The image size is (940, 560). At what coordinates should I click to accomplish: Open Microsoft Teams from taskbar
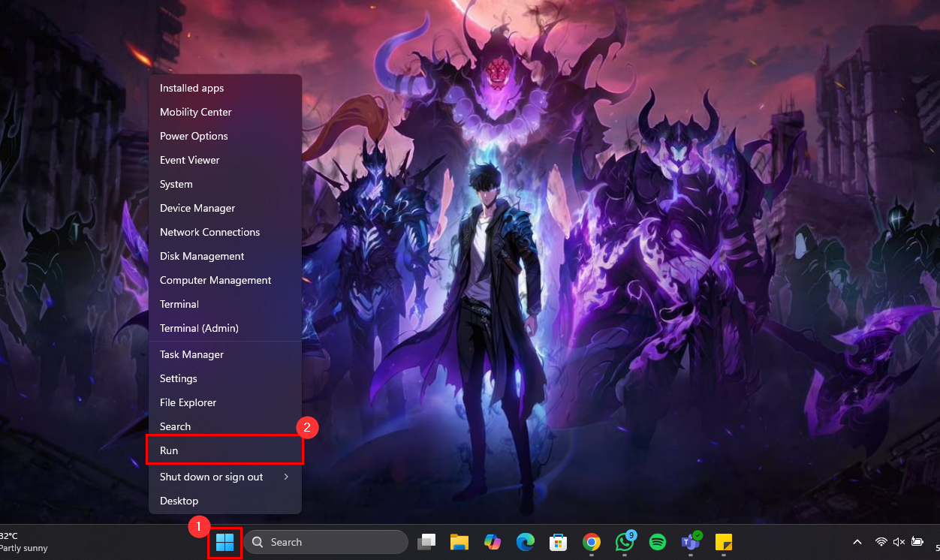click(690, 542)
